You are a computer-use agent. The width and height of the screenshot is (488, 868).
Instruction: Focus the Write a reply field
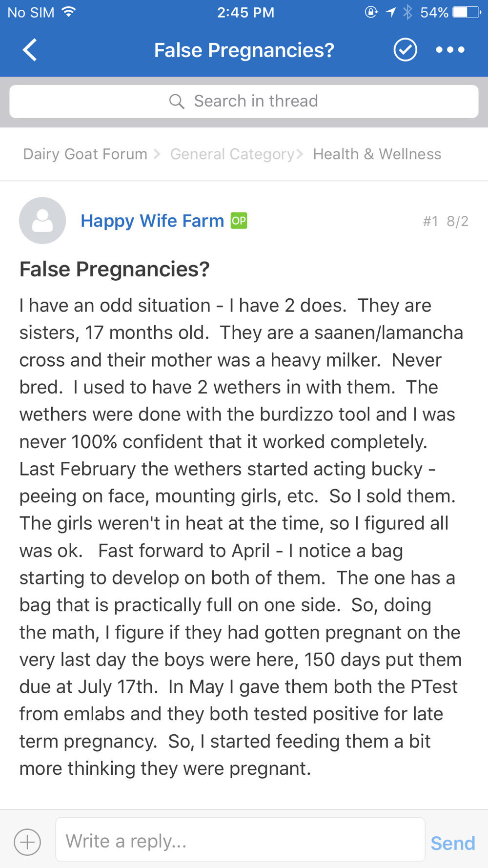(240, 841)
